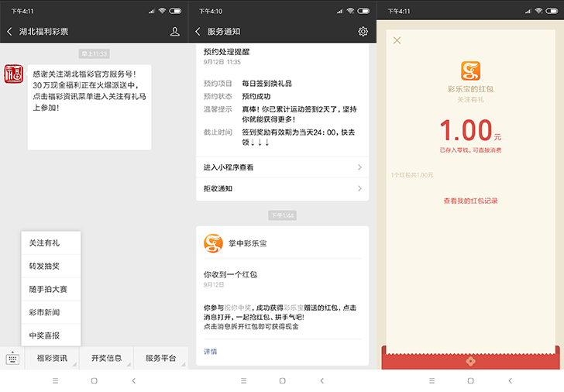
Task: Switch to keyboard input icon
Action: coord(12,359)
